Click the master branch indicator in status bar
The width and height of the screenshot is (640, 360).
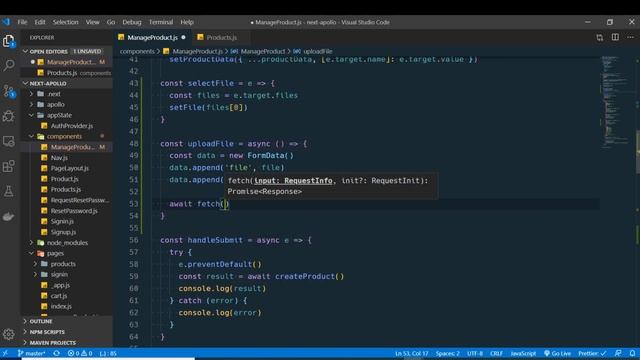point(32,353)
